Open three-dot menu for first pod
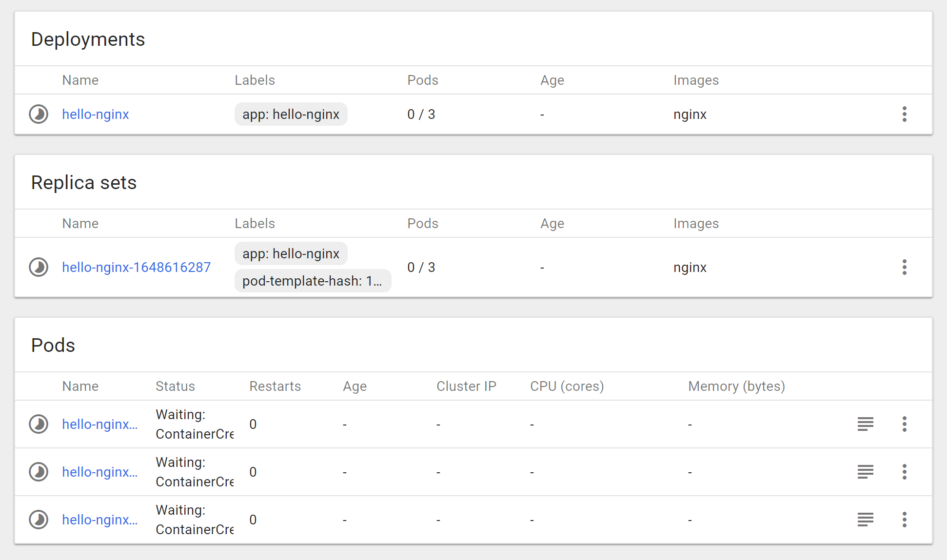This screenshot has width=947, height=560. [x=905, y=424]
